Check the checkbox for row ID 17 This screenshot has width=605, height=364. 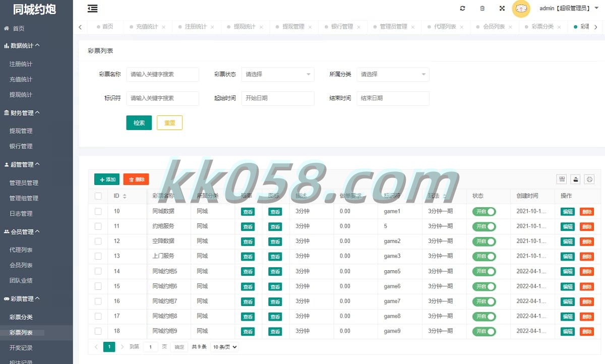98,316
